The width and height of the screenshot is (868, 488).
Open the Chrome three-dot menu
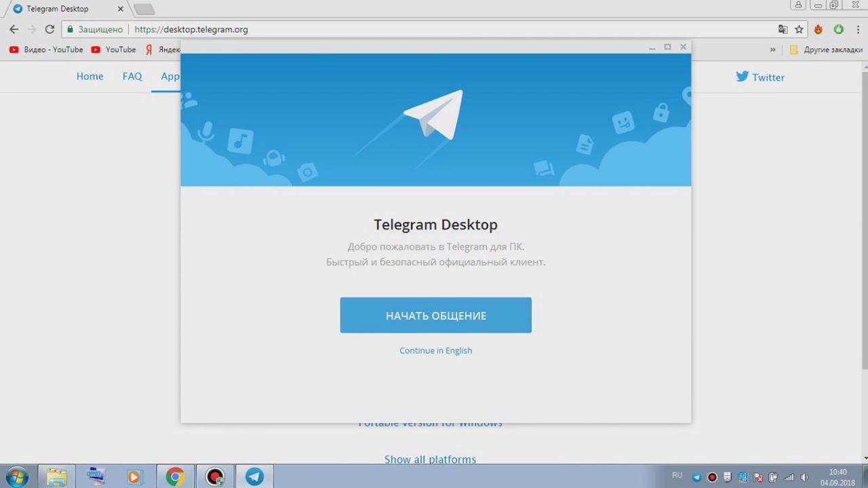point(858,30)
